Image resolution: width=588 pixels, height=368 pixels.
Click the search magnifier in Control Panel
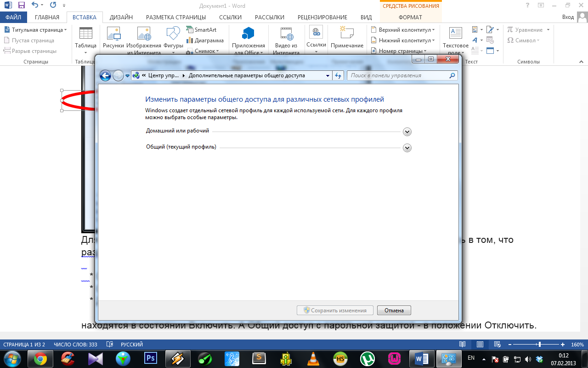[452, 75]
